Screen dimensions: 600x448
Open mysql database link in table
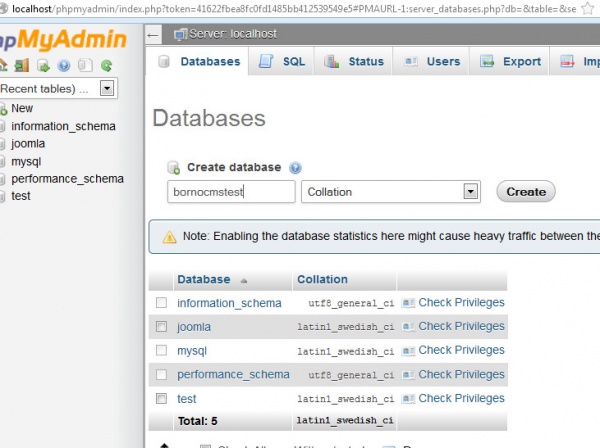[x=192, y=351]
